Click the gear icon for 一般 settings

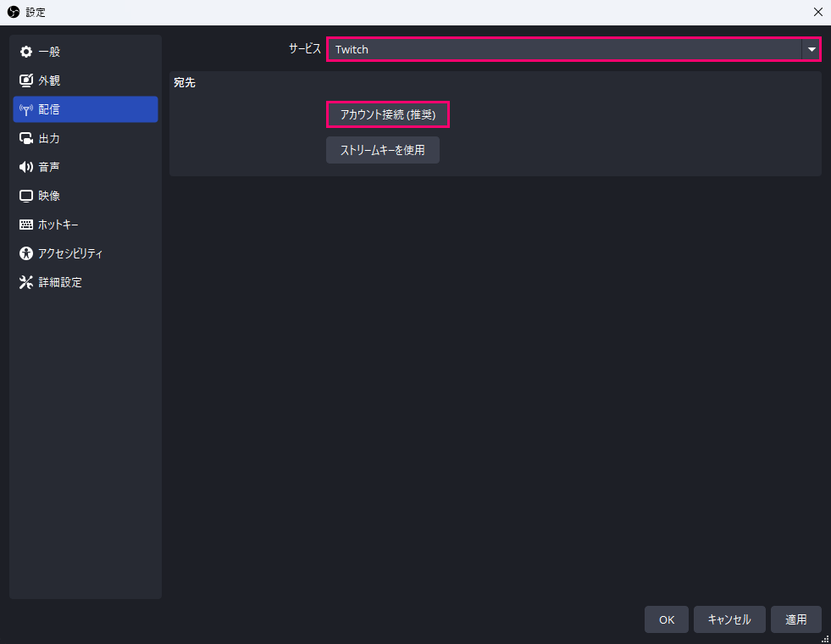(26, 53)
